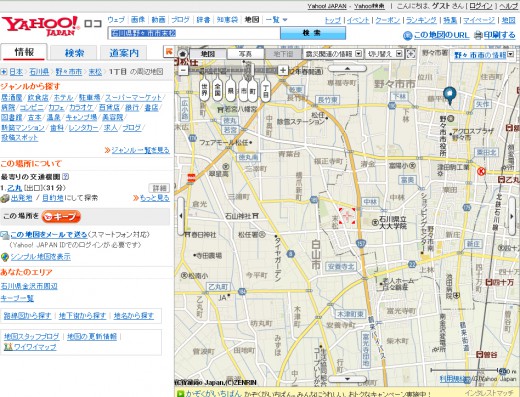Open the ログイン link in header
Viewport: 520px width, 397px height.
[x=481, y=6]
